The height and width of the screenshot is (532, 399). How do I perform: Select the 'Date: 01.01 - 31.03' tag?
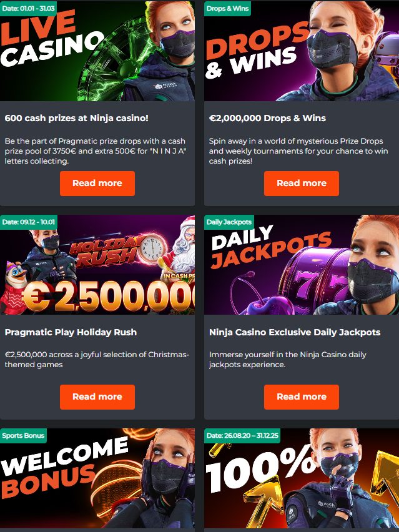coord(28,9)
